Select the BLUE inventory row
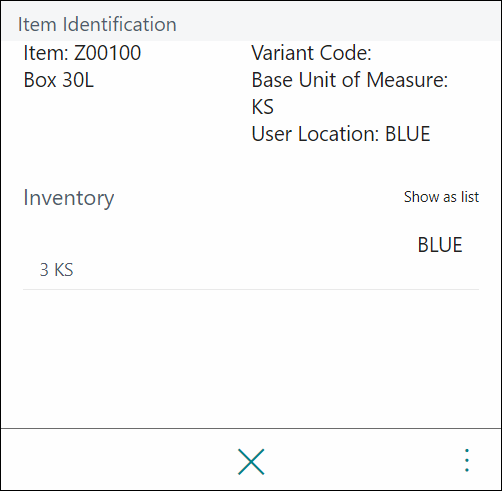This screenshot has height=491, width=502. pos(251,257)
